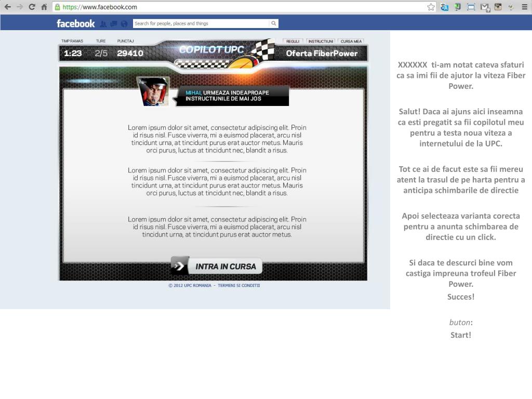Reload the page with the refresh icon

[32, 7]
